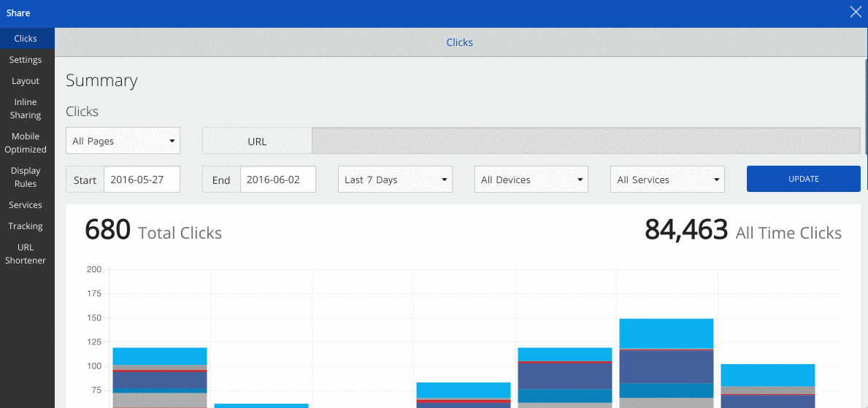Edit the Start date field 2016-05-27

[x=142, y=180]
